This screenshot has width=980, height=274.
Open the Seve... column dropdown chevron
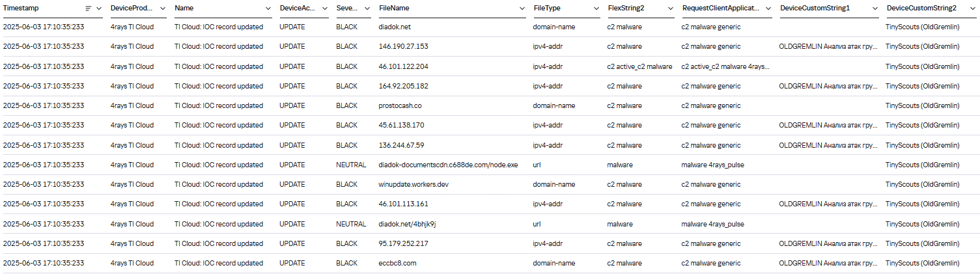(367, 8)
